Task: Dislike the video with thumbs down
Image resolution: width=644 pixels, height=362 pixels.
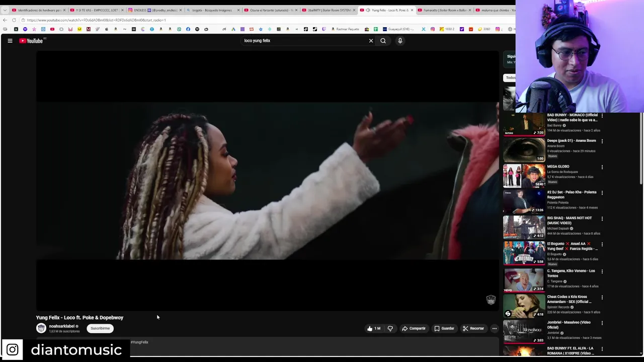Action: [x=390, y=328]
